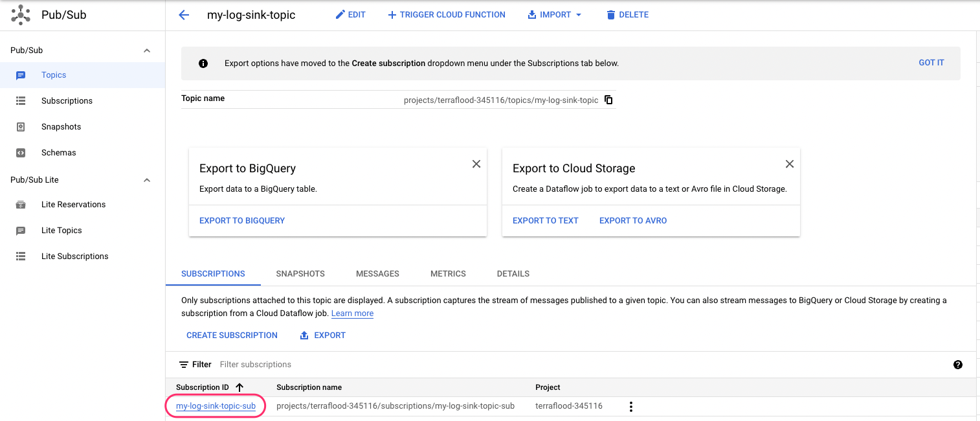Viewport: 980px width, 421px height.
Task: Click the Topics sidebar icon
Action: (21, 75)
